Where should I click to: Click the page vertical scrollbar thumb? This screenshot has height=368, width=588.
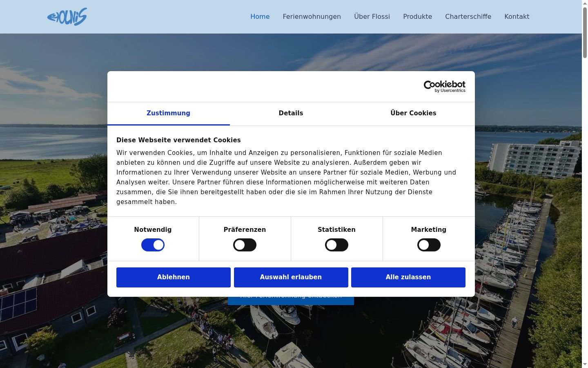(x=585, y=33)
